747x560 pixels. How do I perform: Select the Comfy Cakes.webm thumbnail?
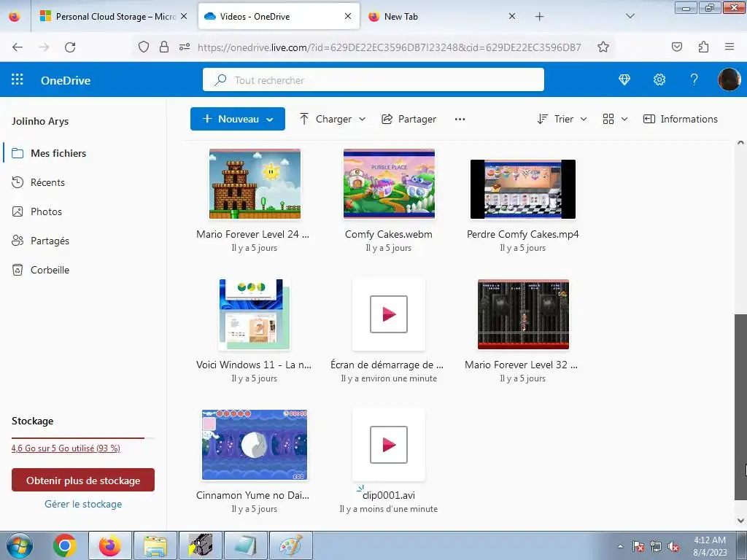coord(389,184)
